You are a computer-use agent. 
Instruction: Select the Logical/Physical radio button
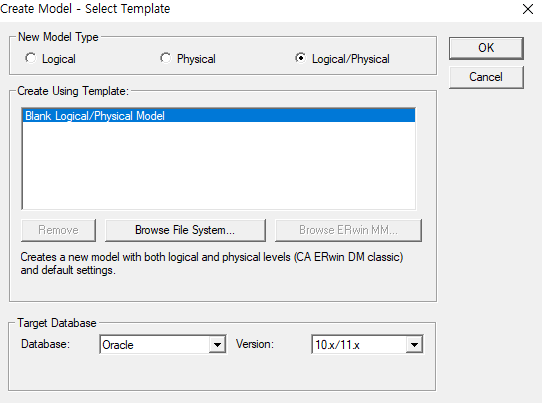[300, 58]
